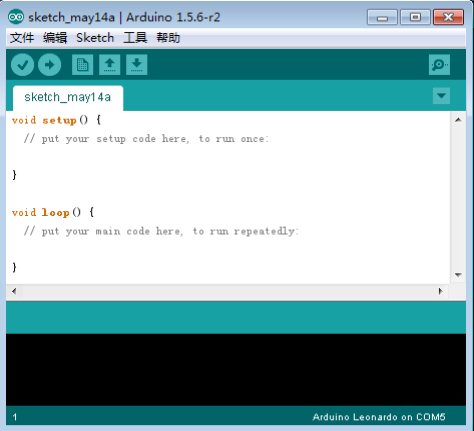Viewport: 474px width, 431px height.
Task: Click the horizontal scrollbar right arrow
Action: 441,291
